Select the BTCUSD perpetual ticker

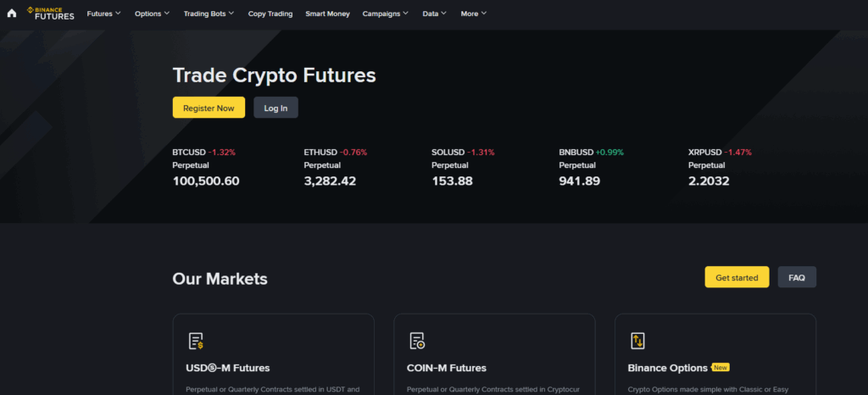point(206,167)
